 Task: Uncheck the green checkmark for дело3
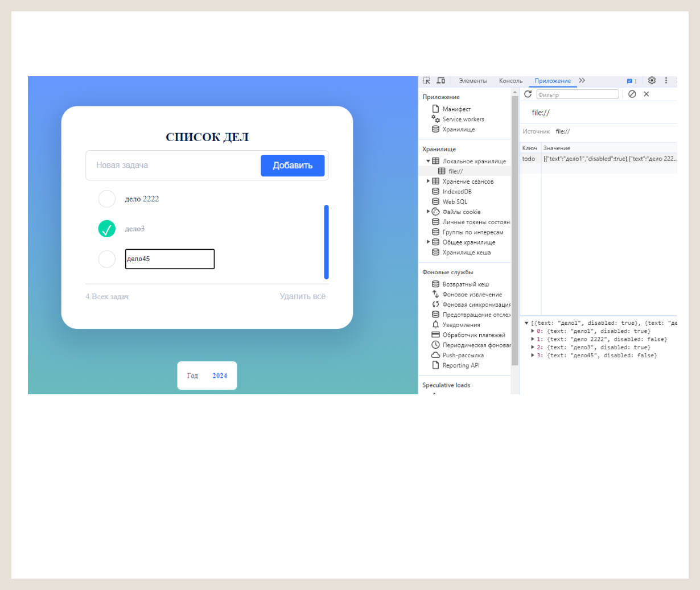106,229
